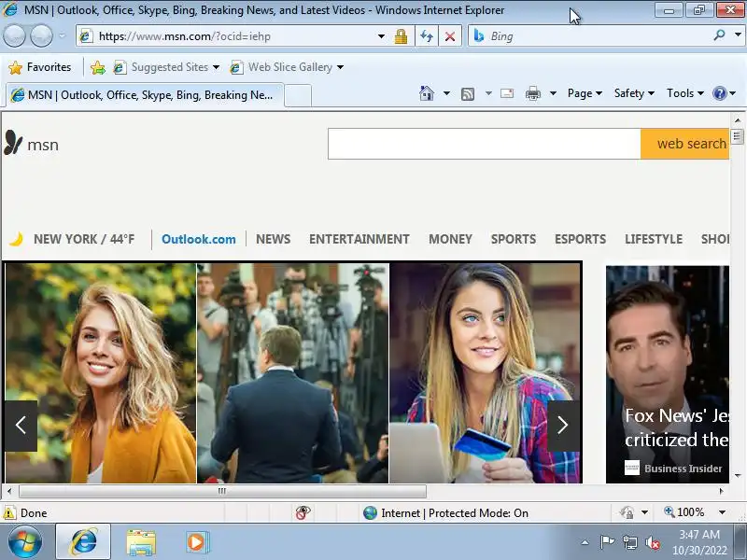Open the blonde woman in yellow jacket image
The width and height of the screenshot is (747, 560).
click(101, 373)
